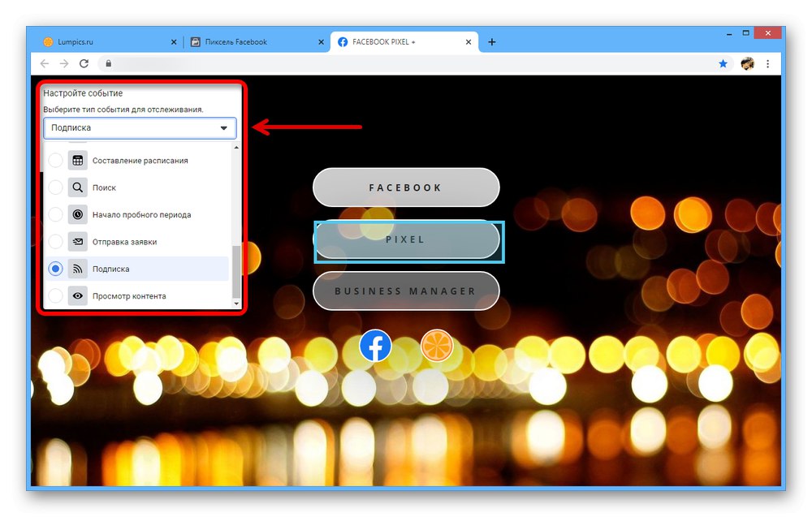Reload the current page
812x517 pixels.
84,63
